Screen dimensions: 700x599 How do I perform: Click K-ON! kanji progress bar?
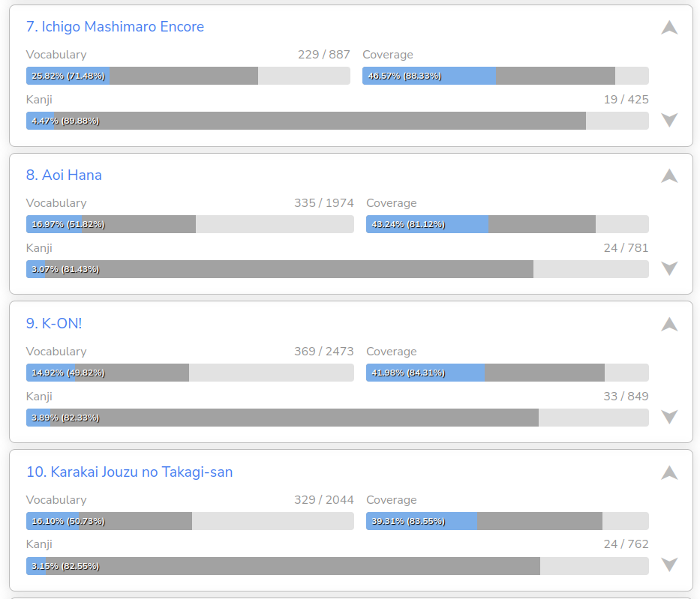[338, 418]
